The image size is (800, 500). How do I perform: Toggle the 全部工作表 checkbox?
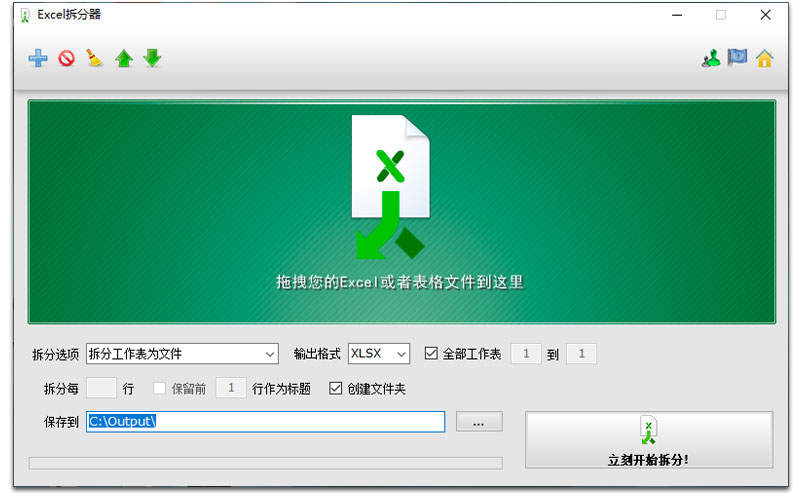click(x=431, y=353)
